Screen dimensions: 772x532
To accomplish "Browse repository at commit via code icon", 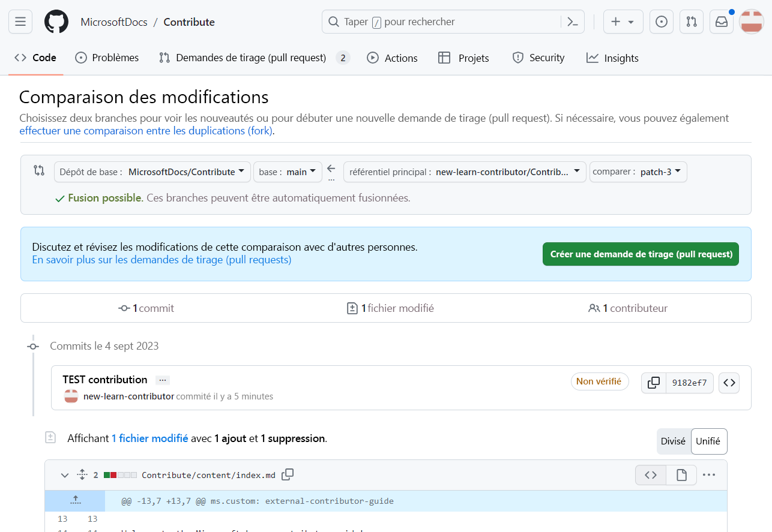I will coord(729,383).
